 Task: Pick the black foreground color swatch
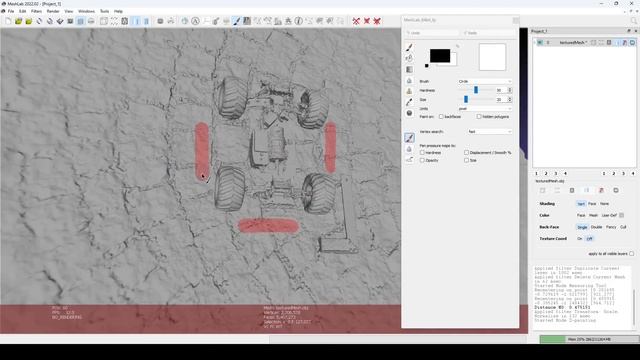[440, 56]
